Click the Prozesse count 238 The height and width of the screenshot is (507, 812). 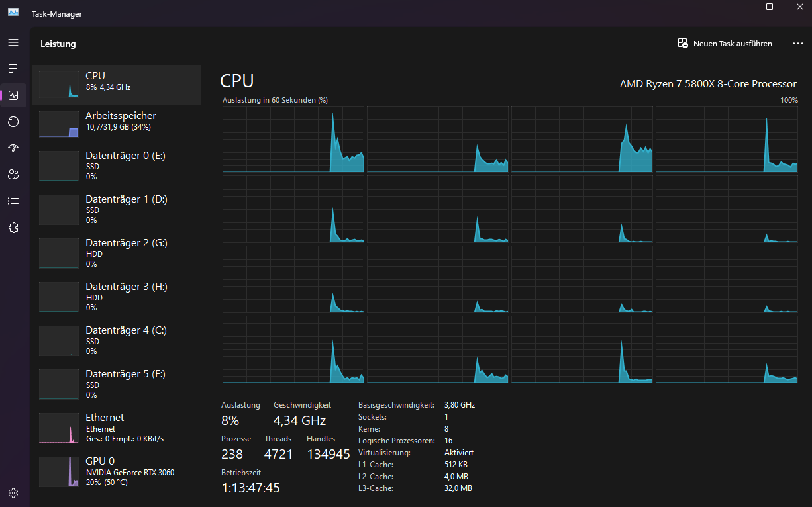coord(232,454)
